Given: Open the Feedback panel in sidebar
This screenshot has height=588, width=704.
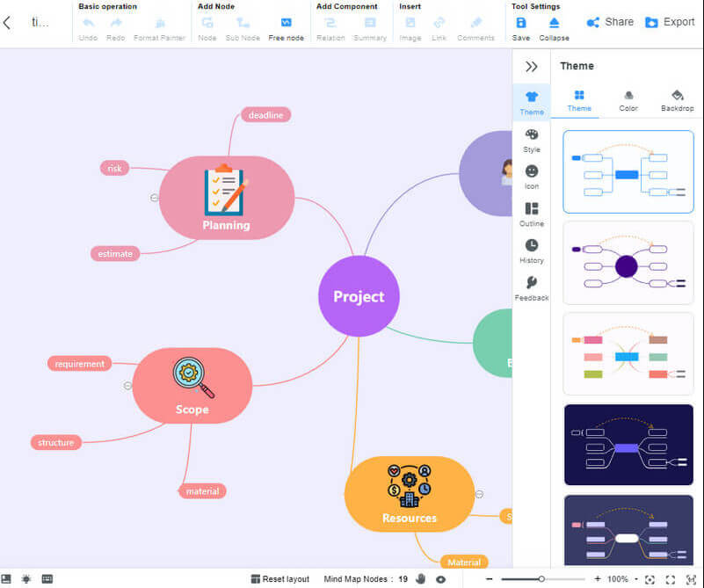Looking at the screenshot, I should [x=532, y=287].
